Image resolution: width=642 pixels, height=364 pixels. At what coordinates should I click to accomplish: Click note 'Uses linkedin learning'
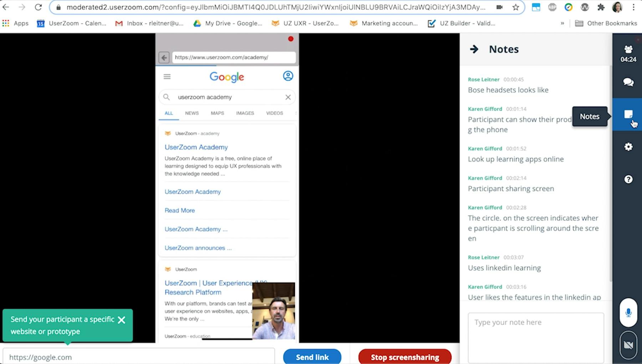click(x=504, y=268)
